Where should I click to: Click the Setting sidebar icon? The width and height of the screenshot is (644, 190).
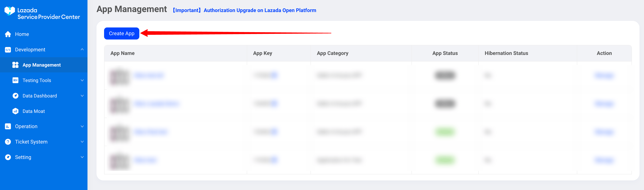pyautogui.click(x=8, y=157)
